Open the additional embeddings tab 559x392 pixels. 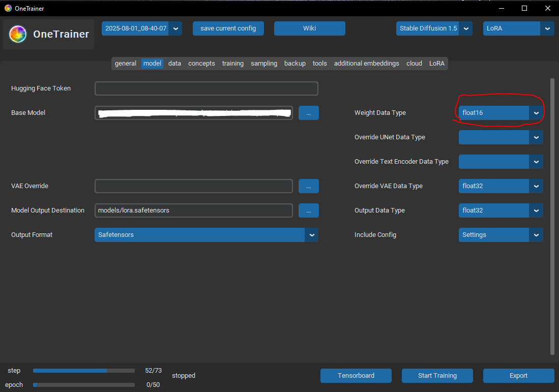click(x=367, y=64)
